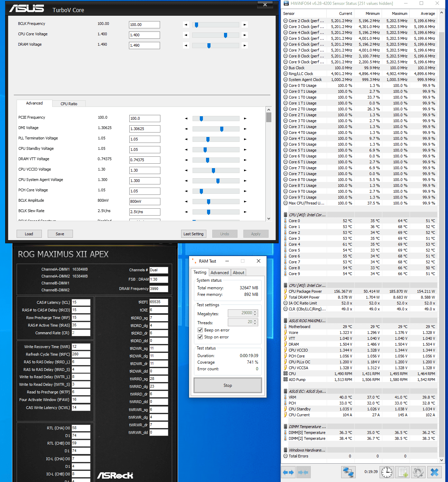The width and height of the screenshot is (448, 482).
Task: Click the right arrow of BCLK Frequency slider
Action: pyautogui.click(x=245, y=25)
